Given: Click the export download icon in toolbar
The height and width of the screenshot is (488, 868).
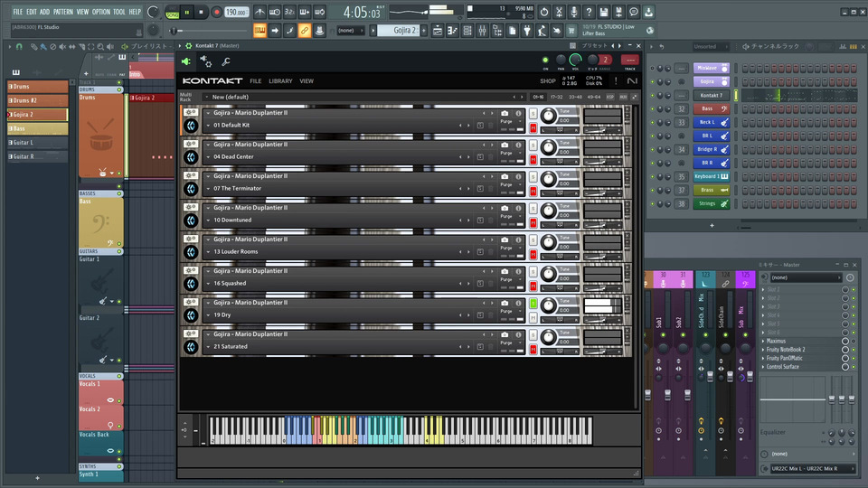Looking at the screenshot, I should pyautogui.click(x=649, y=12).
